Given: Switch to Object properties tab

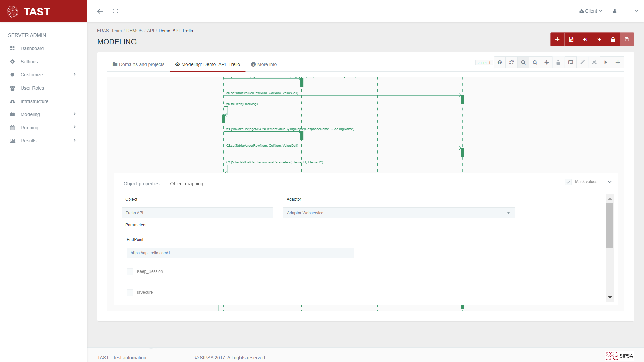Looking at the screenshot, I should pyautogui.click(x=141, y=184).
